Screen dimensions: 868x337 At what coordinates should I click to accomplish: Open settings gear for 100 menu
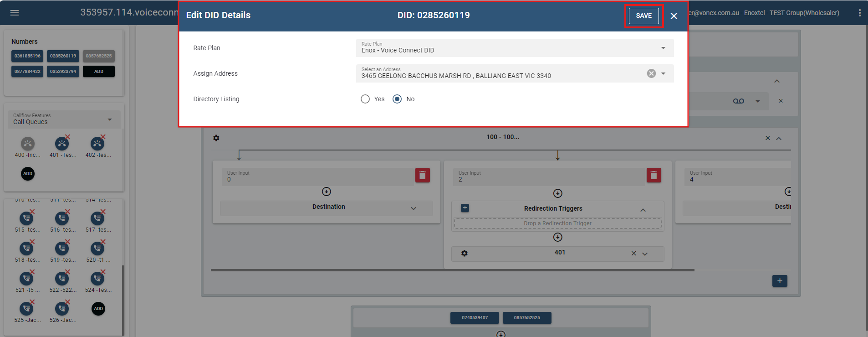click(216, 138)
